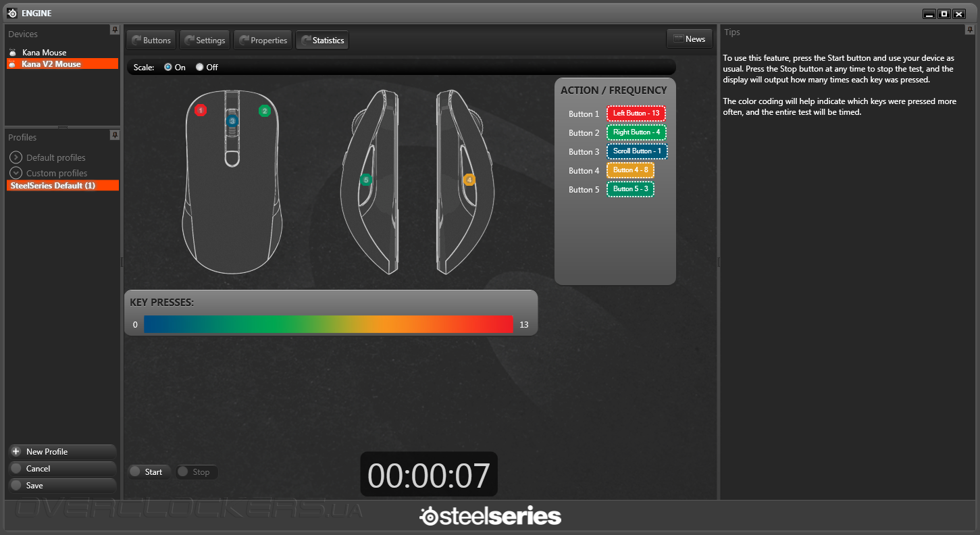This screenshot has width=980, height=535.
Task: Click the orange side button 4 marker
Action: click(x=469, y=180)
